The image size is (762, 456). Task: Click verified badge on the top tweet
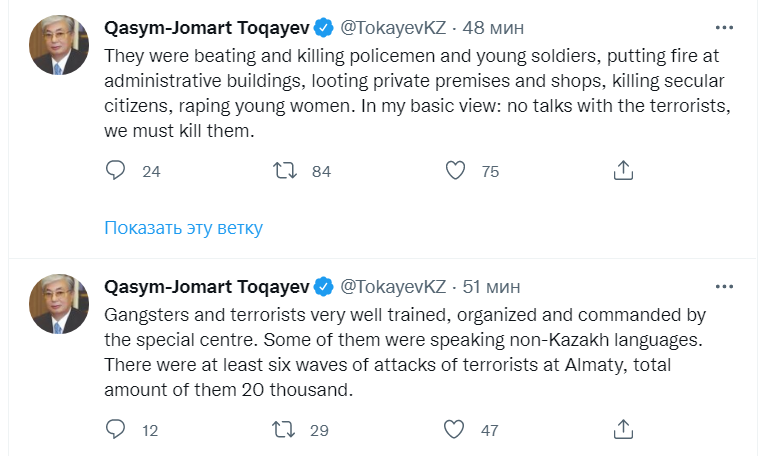point(325,27)
